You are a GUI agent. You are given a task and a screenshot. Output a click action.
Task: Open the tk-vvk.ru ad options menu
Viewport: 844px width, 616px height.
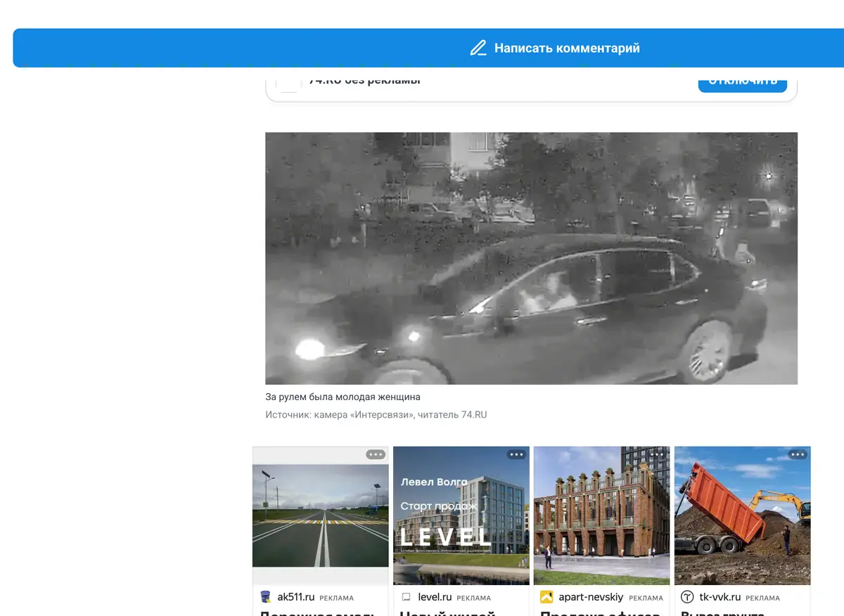coord(798,454)
